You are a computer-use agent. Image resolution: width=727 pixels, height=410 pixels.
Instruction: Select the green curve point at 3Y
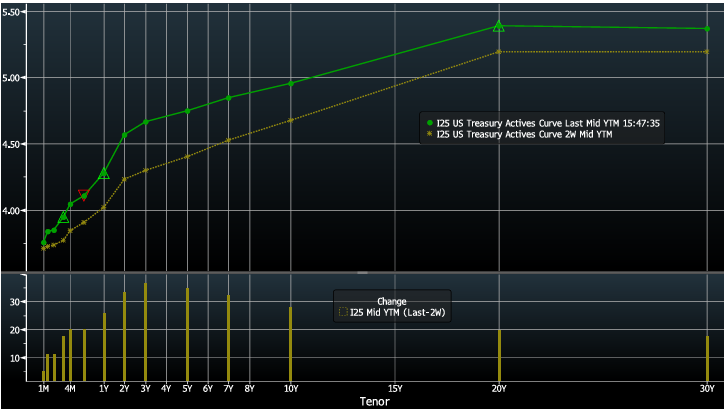click(x=146, y=122)
